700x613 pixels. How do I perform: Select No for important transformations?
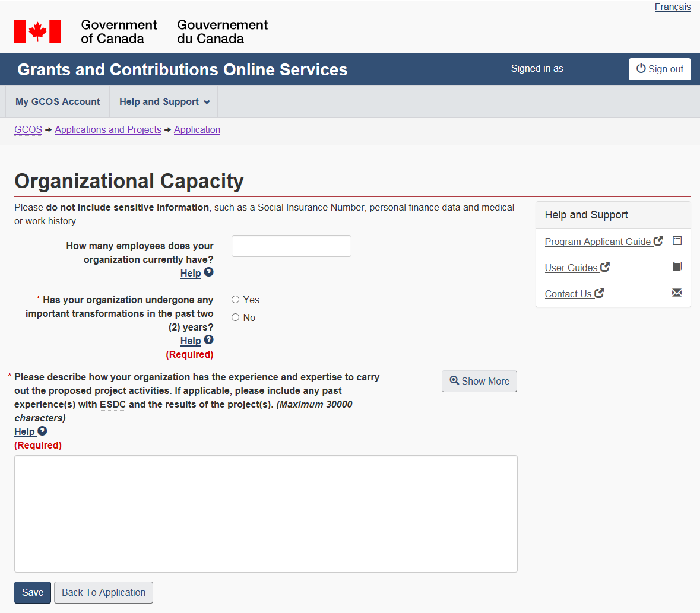coord(236,317)
